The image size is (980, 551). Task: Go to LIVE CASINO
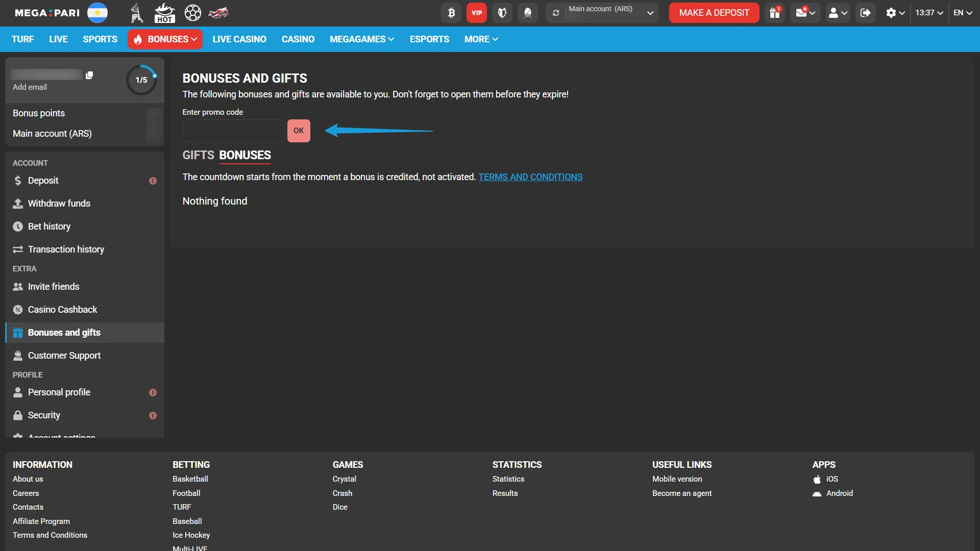point(239,39)
